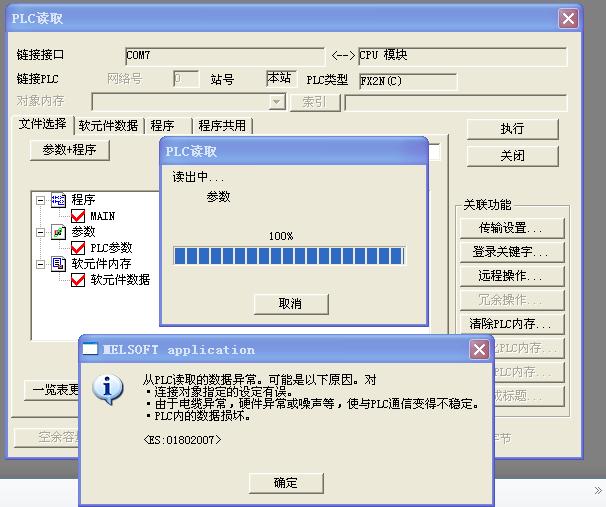Toggle the PLC参数 checkbox
Screen dimensions: 606x507
[79, 248]
